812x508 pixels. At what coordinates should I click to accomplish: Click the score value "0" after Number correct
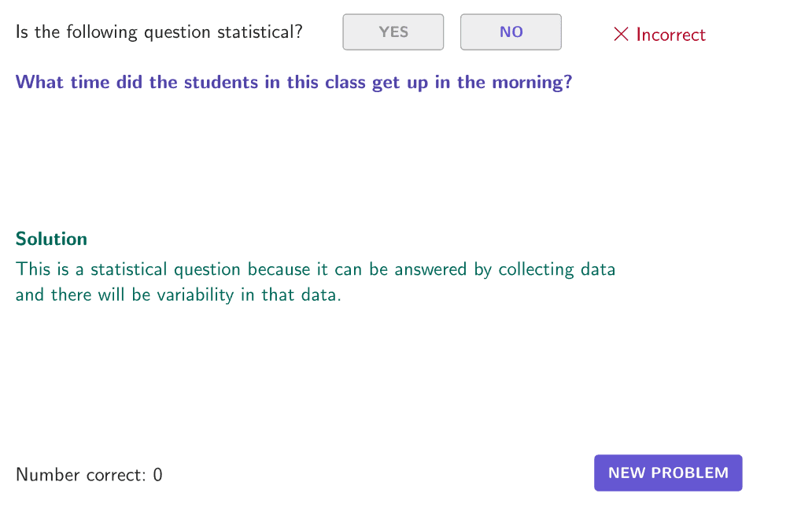pos(157,475)
